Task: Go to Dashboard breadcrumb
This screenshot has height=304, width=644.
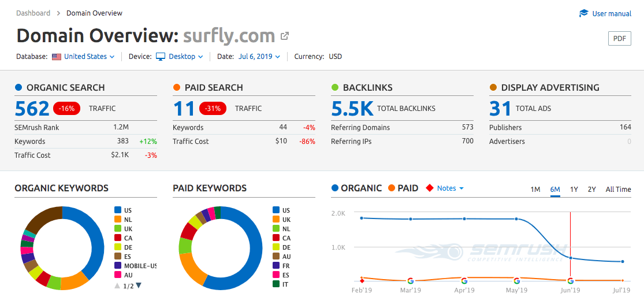Action: tap(33, 13)
